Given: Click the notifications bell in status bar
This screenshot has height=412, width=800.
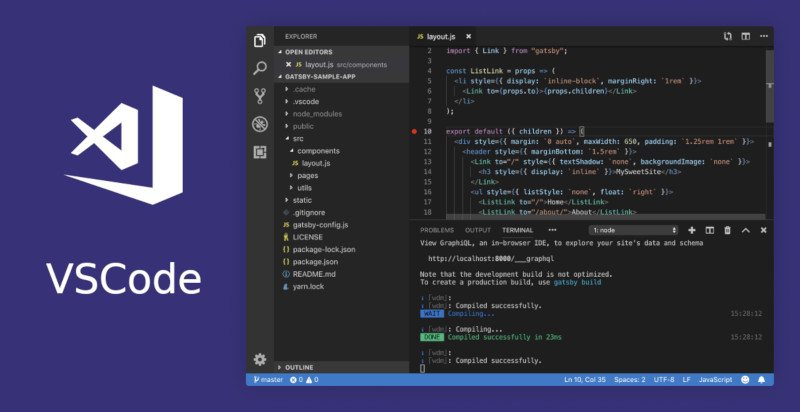Looking at the screenshot, I should pyautogui.click(x=763, y=380).
